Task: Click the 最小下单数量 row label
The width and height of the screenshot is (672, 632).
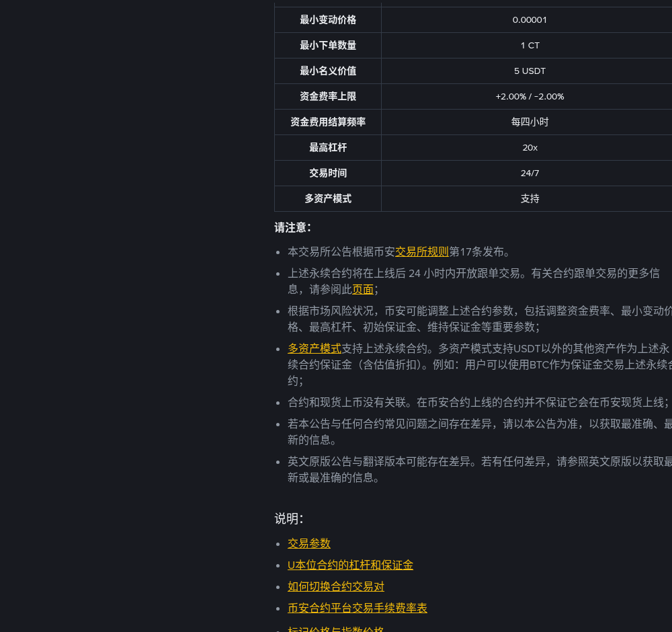Action: pos(328,46)
